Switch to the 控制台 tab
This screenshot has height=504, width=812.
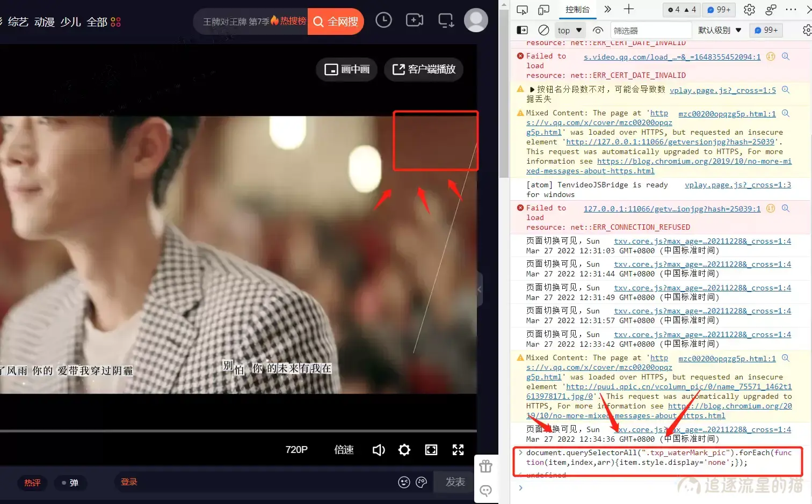point(577,10)
